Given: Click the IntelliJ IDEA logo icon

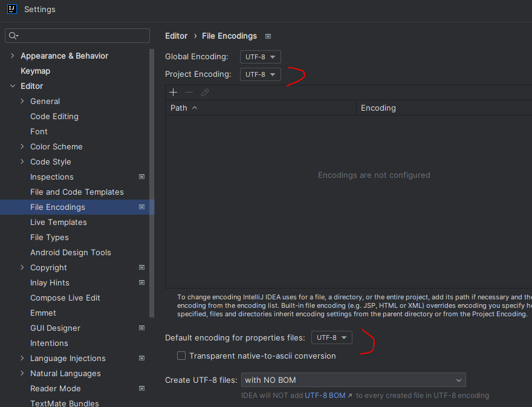Looking at the screenshot, I should click(x=12, y=9).
